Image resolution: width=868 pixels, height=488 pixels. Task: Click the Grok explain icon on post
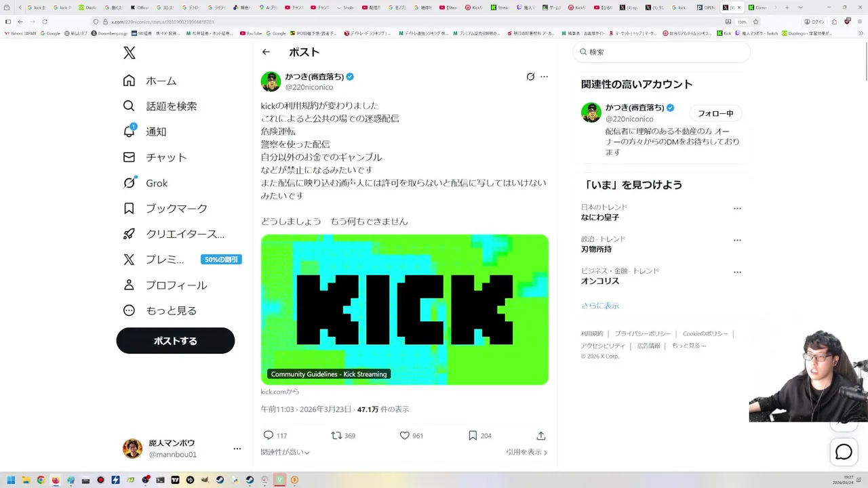pyautogui.click(x=530, y=77)
